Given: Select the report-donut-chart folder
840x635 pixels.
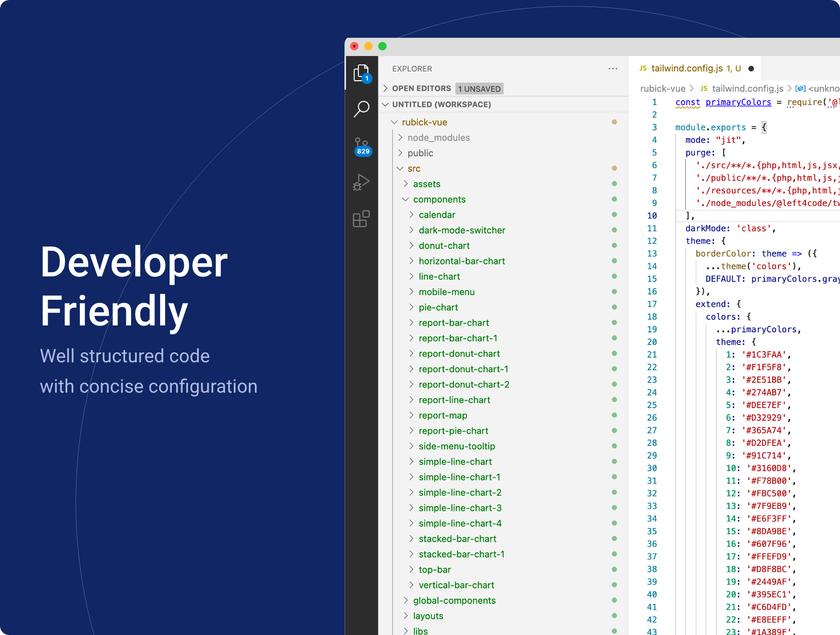Looking at the screenshot, I should pyautogui.click(x=504, y=353).
